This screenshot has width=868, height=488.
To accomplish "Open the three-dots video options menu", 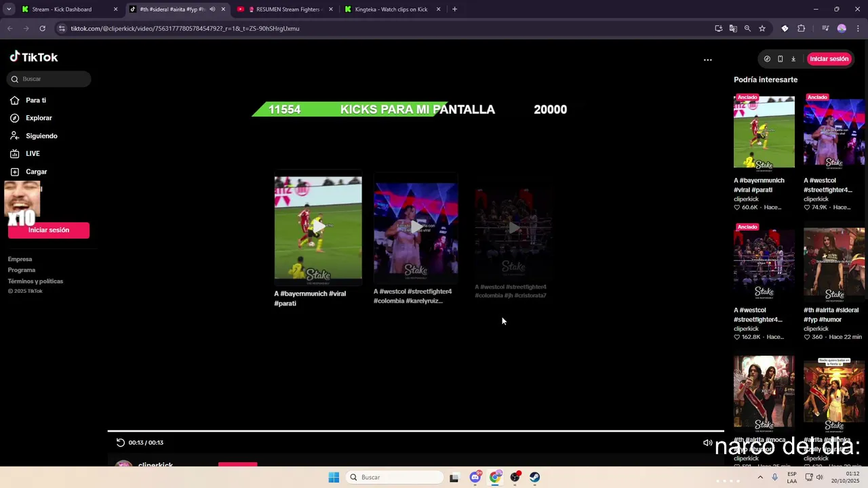I will pyautogui.click(x=707, y=60).
